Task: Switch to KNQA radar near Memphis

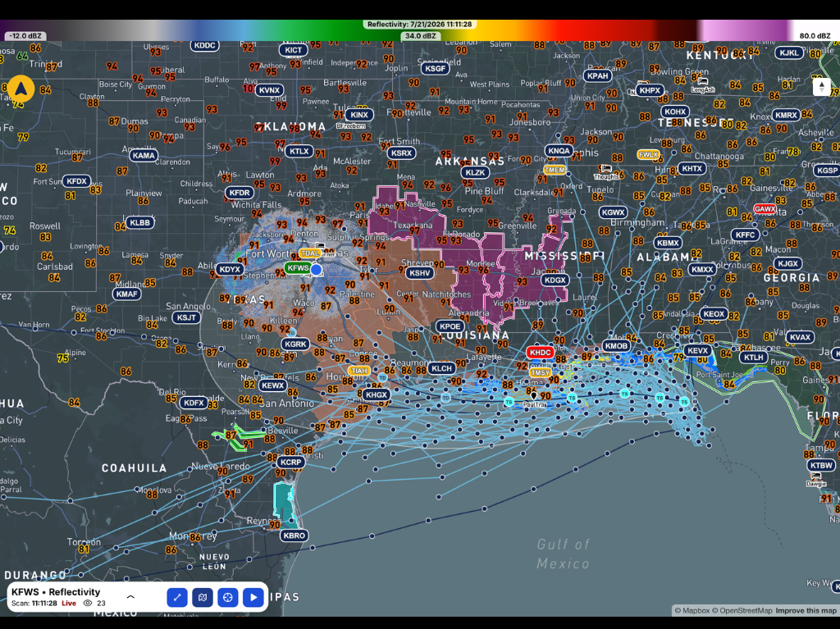Action: tap(559, 151)
